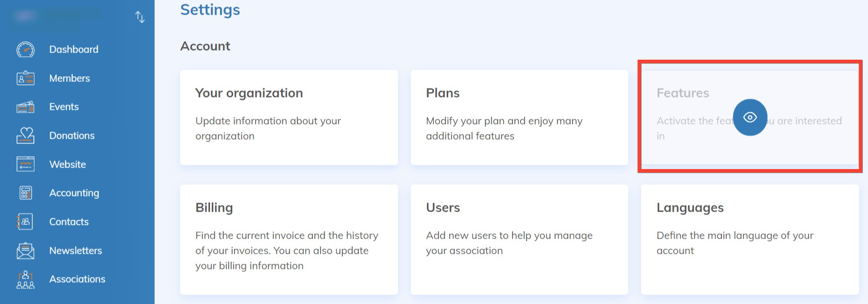Click the Members ID card icon

[x=26, y=78]
